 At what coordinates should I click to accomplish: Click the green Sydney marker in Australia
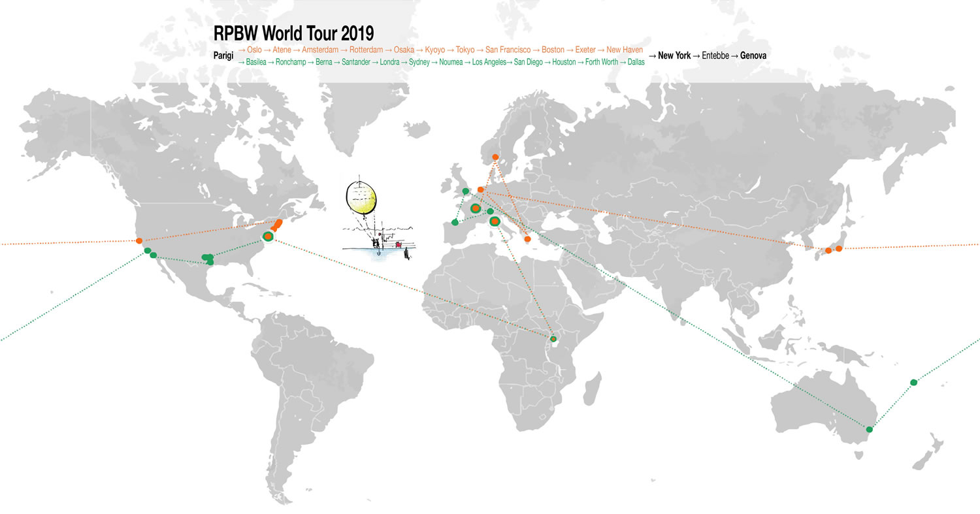[x=869, y=429]
